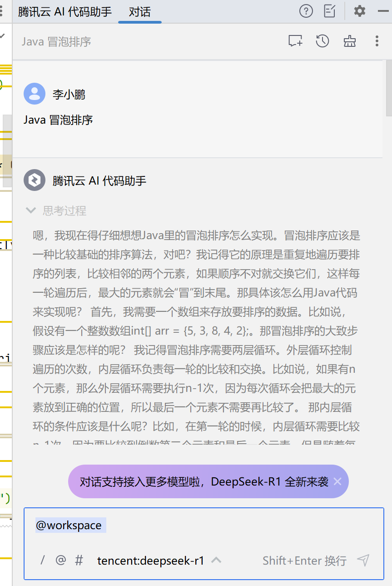392x586 pixels.
Task: Click the clear conversation broom icon
Action: click(x=350, y=41)
